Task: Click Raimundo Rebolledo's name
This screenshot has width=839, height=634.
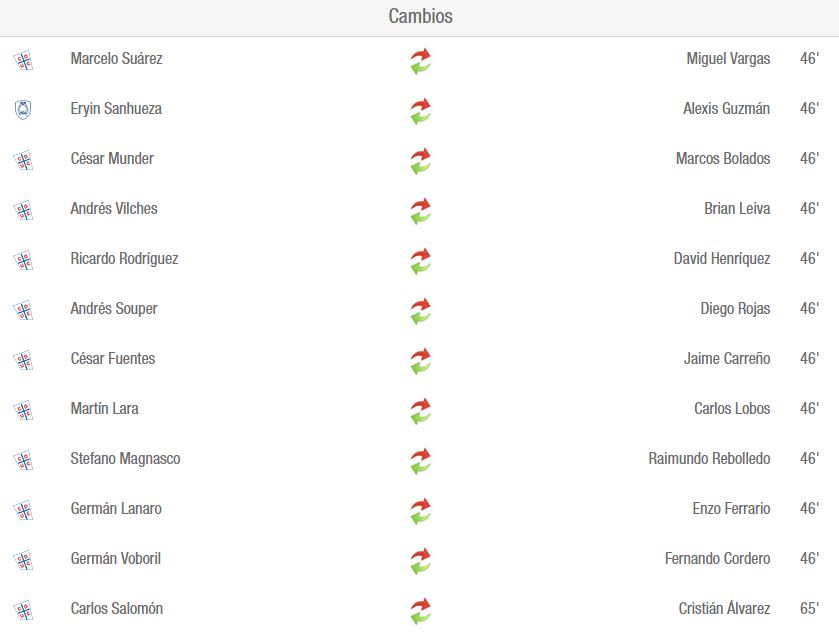Action: (710, 459)
